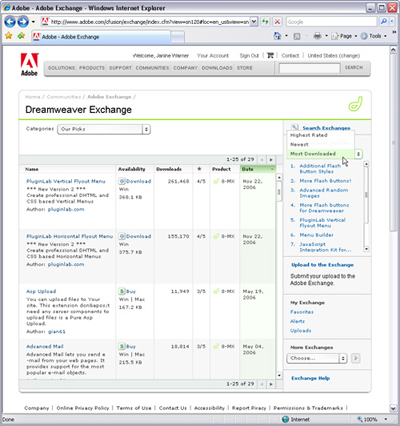Viewport: 400px width, 426px height.
Task: Click the SEARCH button in Adobe header
Action: [x=354, y=68]
